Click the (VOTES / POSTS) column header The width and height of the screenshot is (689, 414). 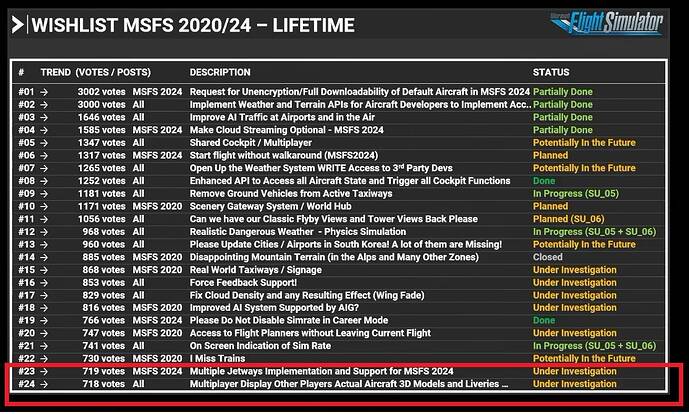113,72
